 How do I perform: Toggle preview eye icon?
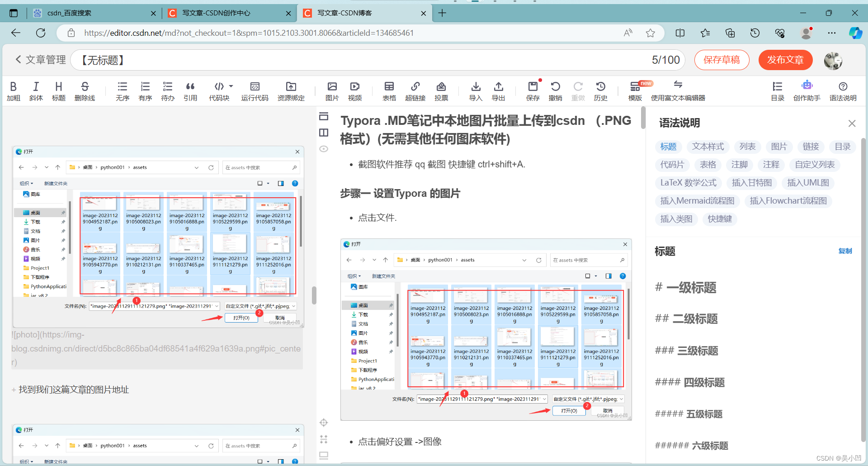coord(324,149)
